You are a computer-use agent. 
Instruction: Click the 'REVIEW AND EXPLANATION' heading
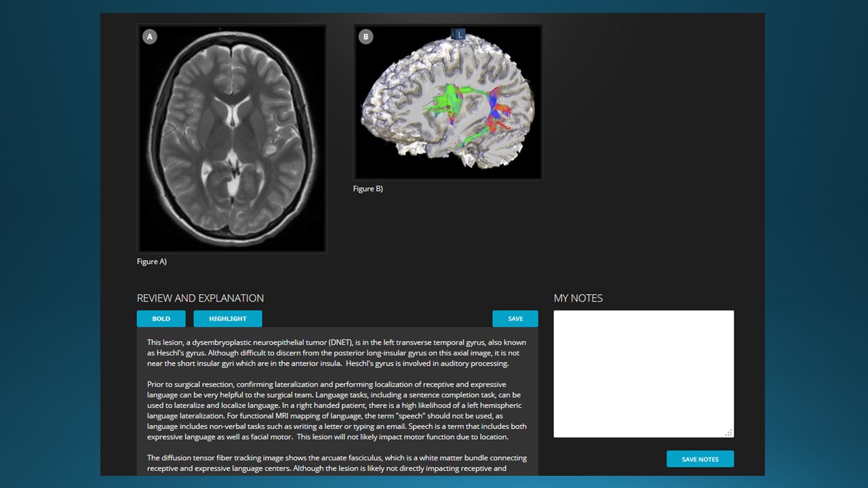tap(200, 298)
